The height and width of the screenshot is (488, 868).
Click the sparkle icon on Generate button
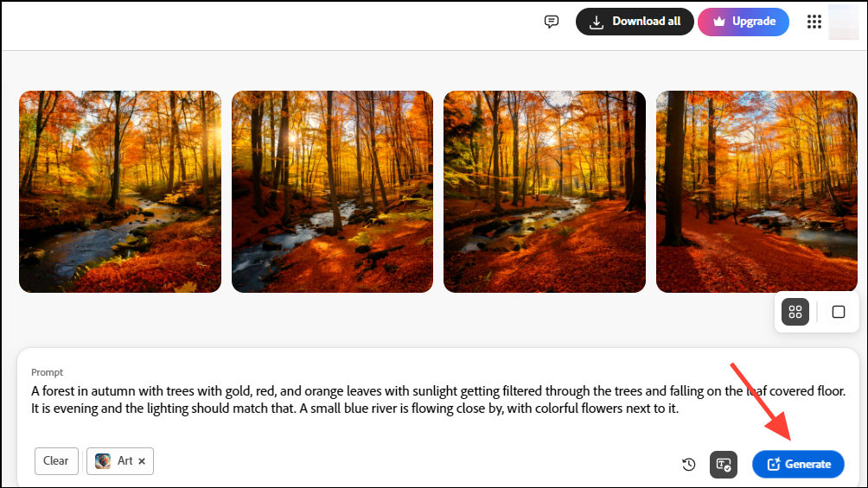(x=774, y=464)
